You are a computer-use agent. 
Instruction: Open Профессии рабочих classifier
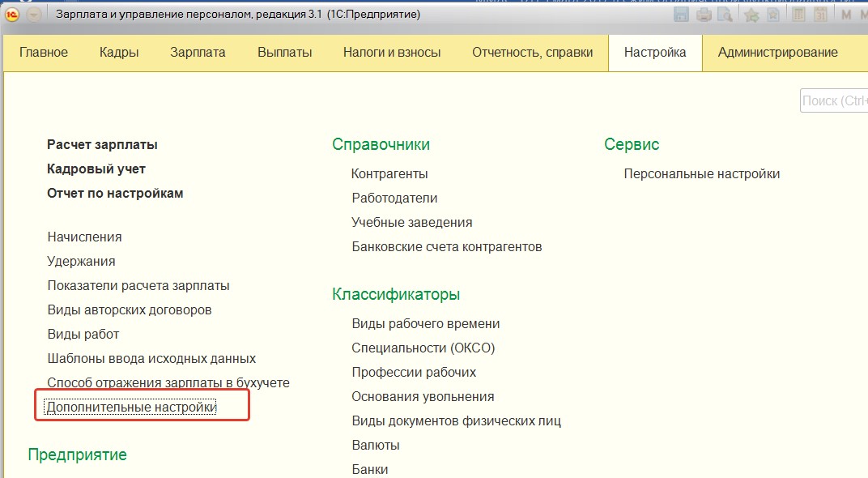tap(414, 373)
